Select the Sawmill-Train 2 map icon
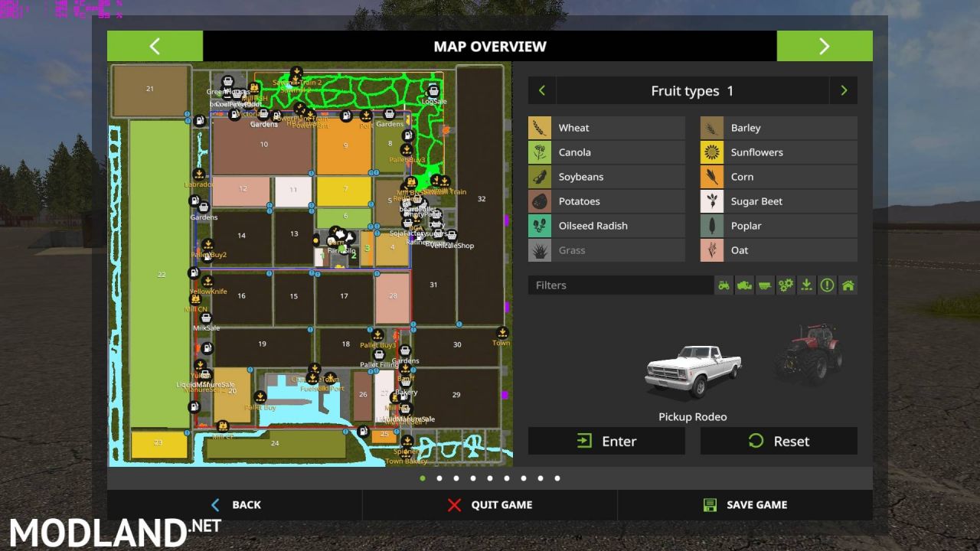The image size is (980, 551). point(296,73)
